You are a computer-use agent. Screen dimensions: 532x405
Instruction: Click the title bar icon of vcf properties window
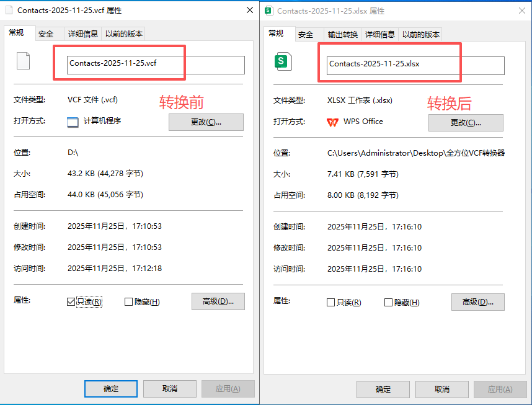[x=9, y=11]
